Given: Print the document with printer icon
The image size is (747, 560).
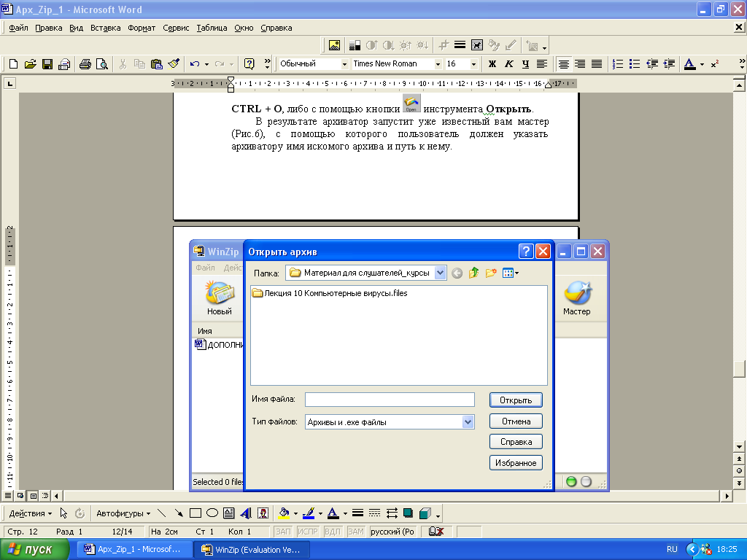Looking at the screenshot, I should [85, 64].
